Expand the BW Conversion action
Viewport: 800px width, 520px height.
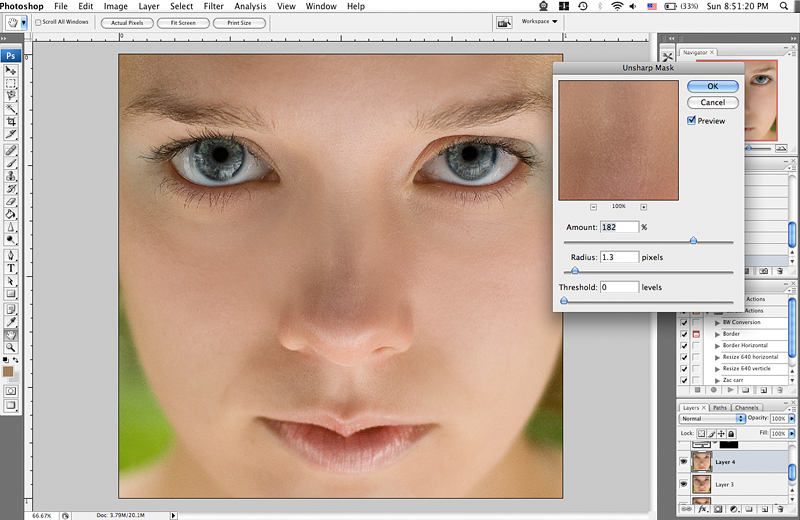(717, 323)
